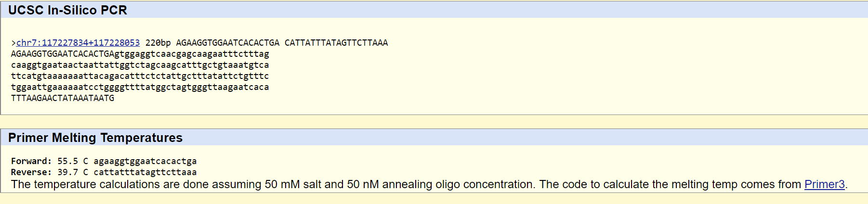The height and width of the screenshot is (204, 868).
Task: Click the 39.7 C melting temperature
Action: click(73, 172)
